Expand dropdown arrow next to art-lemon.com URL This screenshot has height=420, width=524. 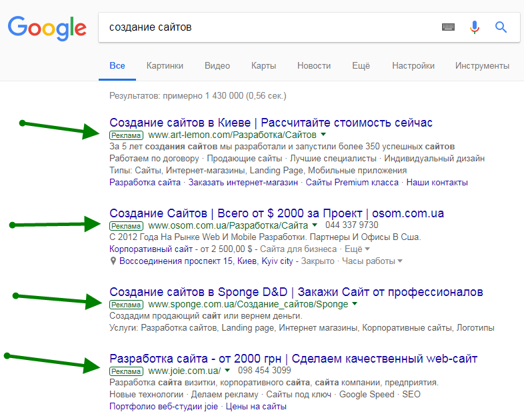click(323, 135)
